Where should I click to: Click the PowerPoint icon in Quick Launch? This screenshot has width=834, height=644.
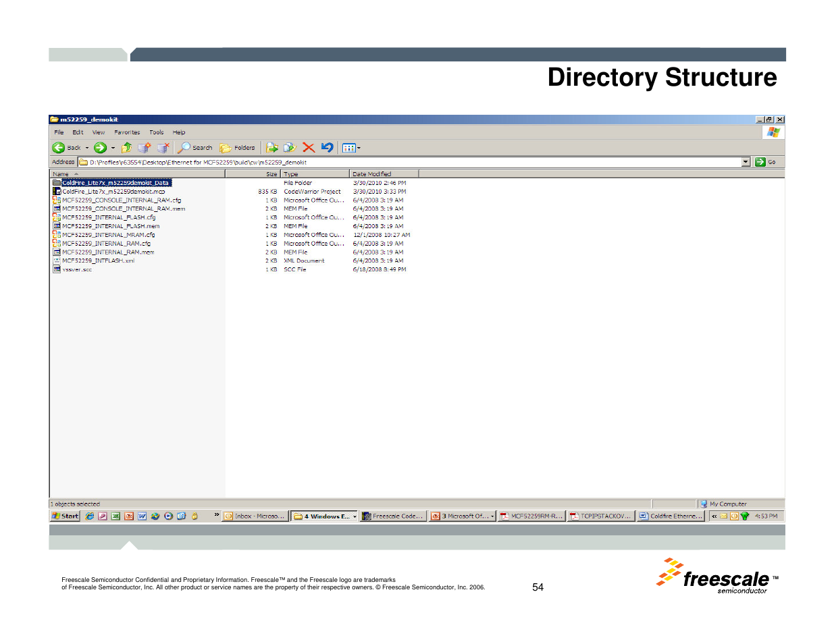coord(129,516)
